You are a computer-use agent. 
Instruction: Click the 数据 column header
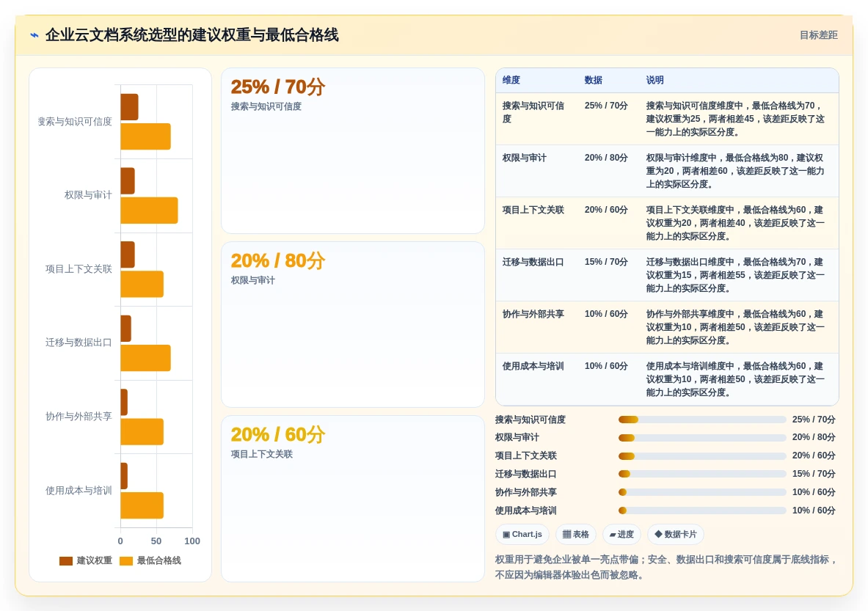click(594, 80)
